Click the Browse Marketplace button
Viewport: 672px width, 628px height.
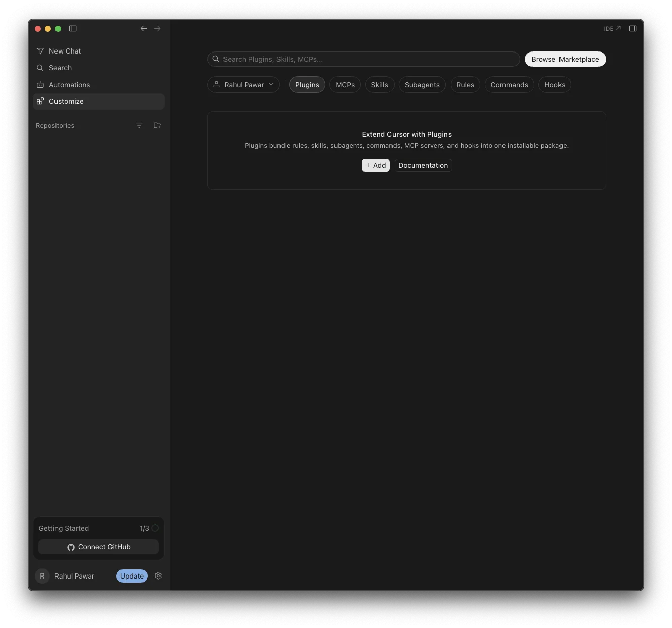click(566, 59)
